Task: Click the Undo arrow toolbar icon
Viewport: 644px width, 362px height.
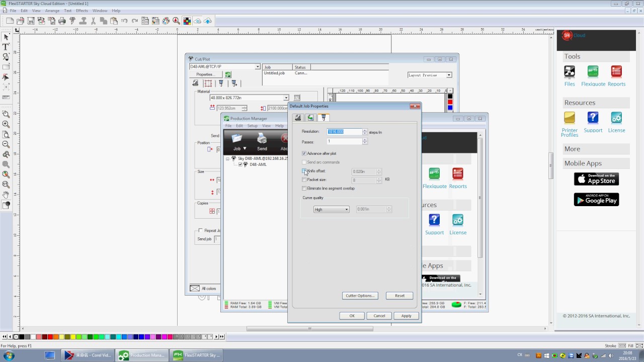Action: tap(124, 21)
